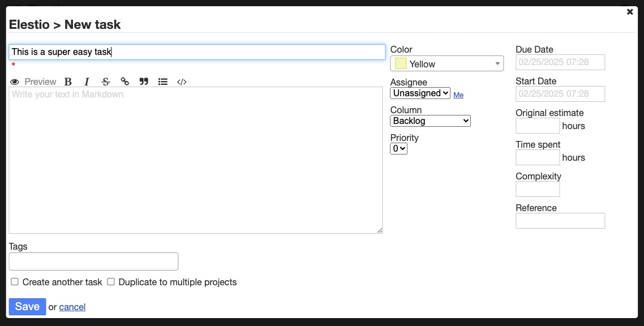The height and width of the screenshot is (326, 644).
Task: Open the Color dropdown
Action: click(x=446, y=63)
